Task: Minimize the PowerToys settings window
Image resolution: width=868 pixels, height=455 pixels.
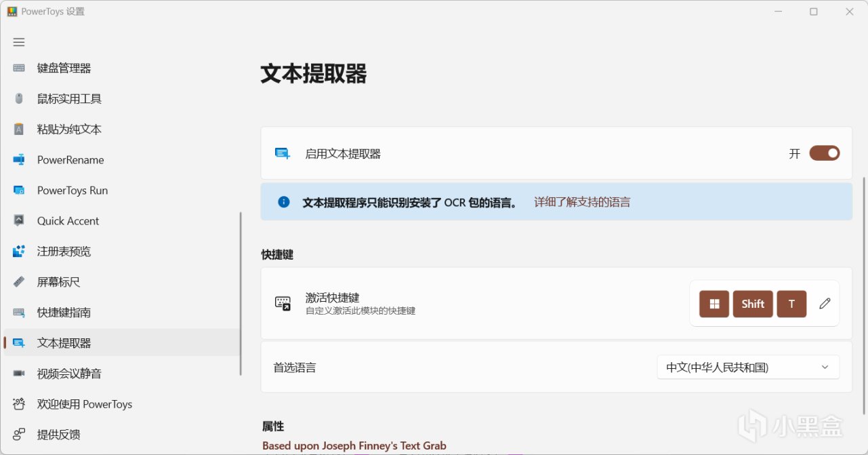Action: point(778,12)
